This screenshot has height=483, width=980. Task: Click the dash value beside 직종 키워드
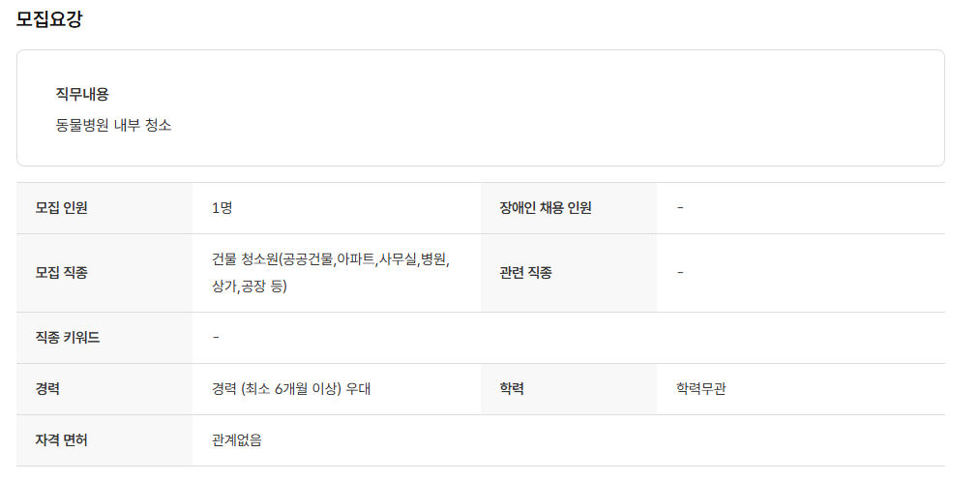pyautogui.click(x=216, y=338)
